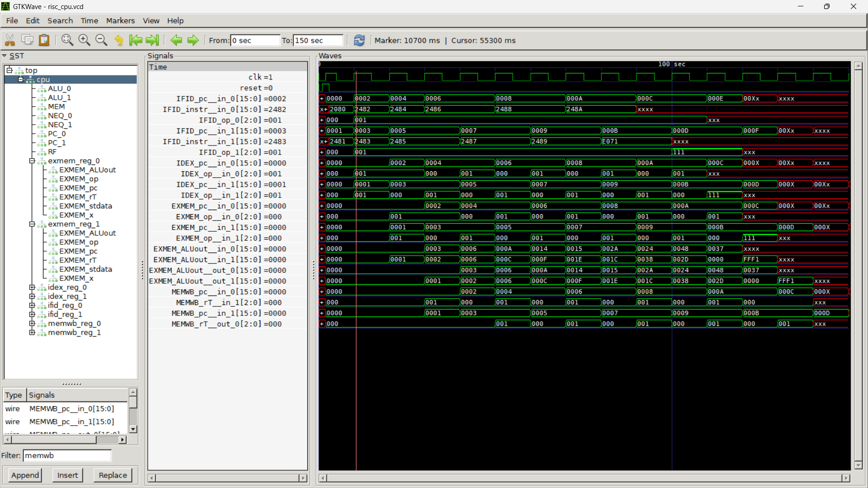
Task: Click the Cut scissors icon
Action: [x=10, y=40]
